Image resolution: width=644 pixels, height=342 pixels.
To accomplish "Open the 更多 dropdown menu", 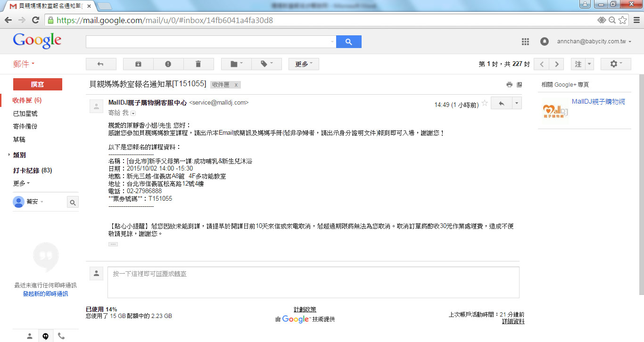I will tap(304, 64).
